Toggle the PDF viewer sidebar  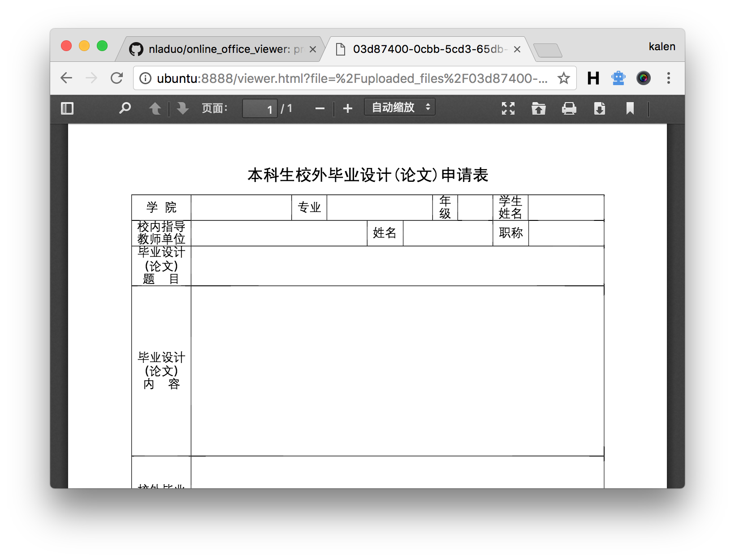67,108
